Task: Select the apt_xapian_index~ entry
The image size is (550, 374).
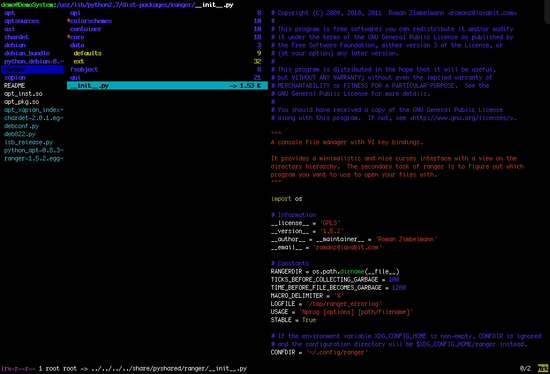Action: click(x=34, y=110)
